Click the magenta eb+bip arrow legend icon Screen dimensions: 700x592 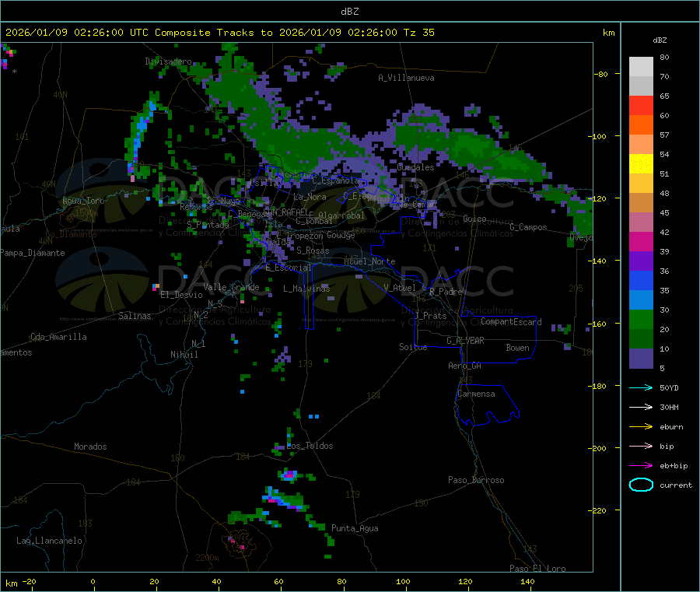[641, 466]
